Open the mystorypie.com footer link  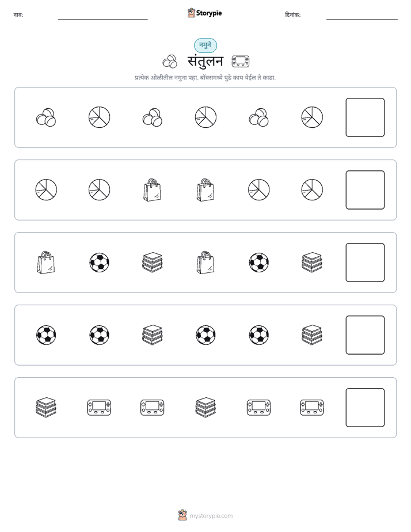[x=205, y=515]
